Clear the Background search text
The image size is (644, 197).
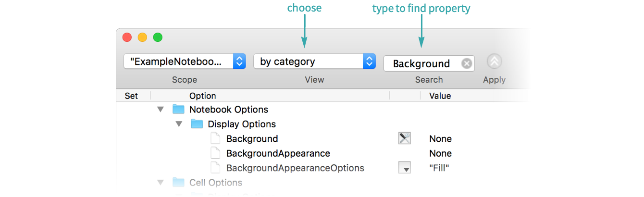[x=466, y=64]
